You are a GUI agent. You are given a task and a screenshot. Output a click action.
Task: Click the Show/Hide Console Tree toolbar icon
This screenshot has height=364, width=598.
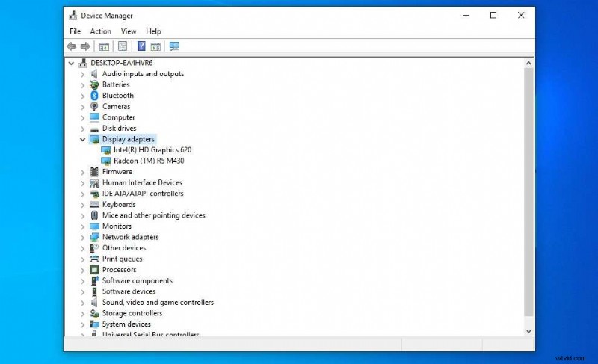click(x=104, y=46)
